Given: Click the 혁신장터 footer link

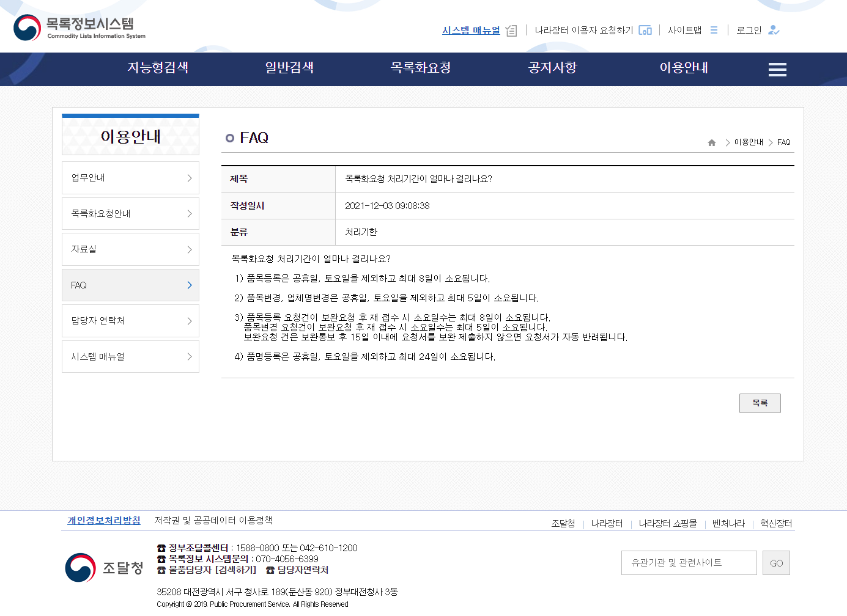Looking at the screenshot, I should (776, 524).
